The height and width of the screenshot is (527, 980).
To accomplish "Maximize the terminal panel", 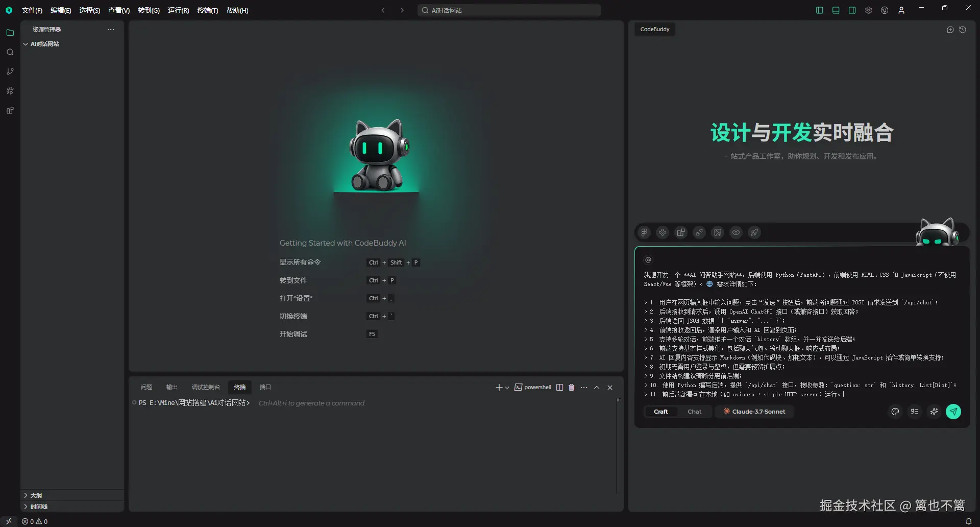I will tap(597, 388).
